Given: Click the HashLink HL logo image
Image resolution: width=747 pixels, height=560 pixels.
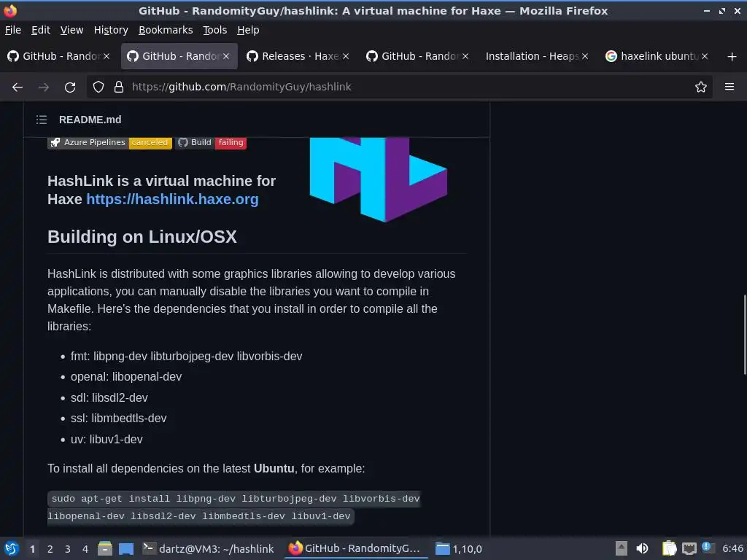Looking at the screenshot, I should point(379,179).
